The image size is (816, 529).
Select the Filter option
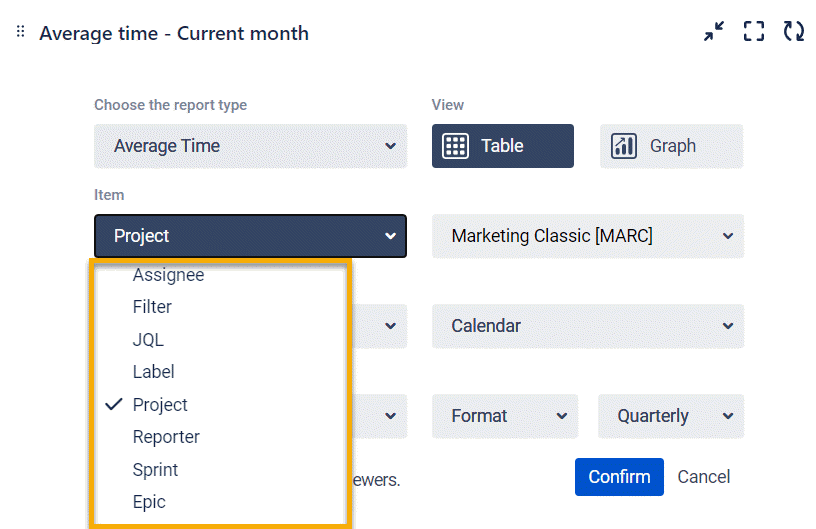click(152, 307)
